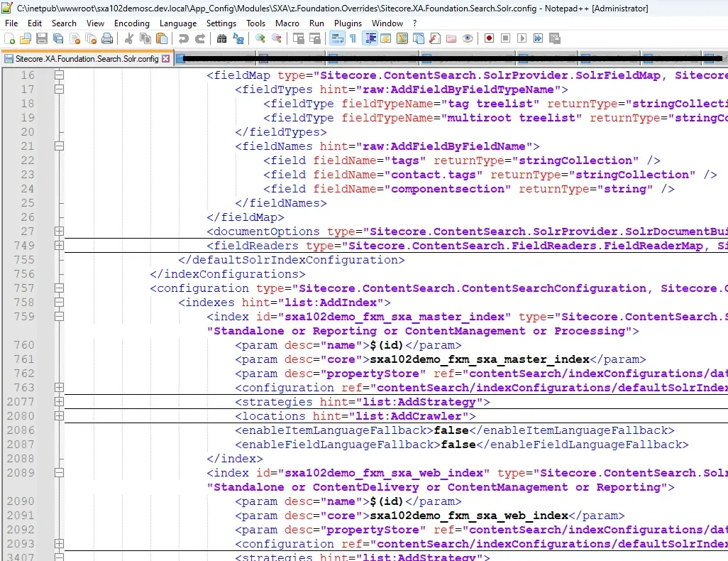Expand the folded fieldReaders block at line 749
Screen dimensions: 728x561
pos(59,246)
